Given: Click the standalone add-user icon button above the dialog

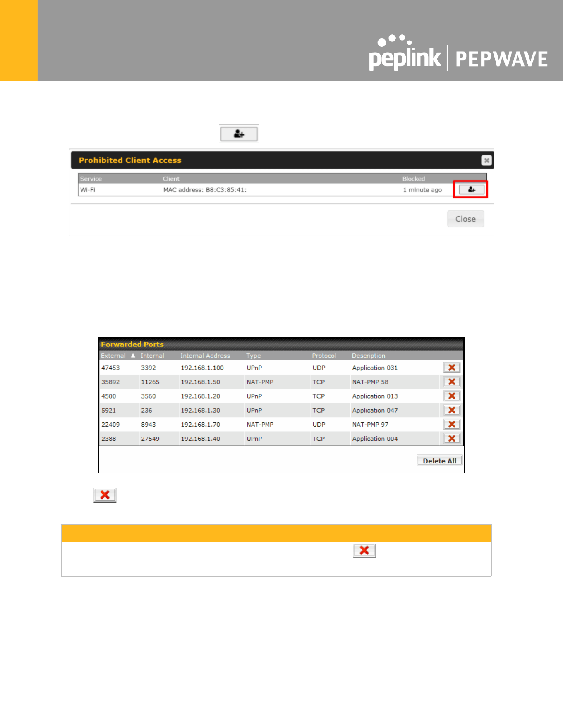Looking at the screenshot, I should point(239,134).
